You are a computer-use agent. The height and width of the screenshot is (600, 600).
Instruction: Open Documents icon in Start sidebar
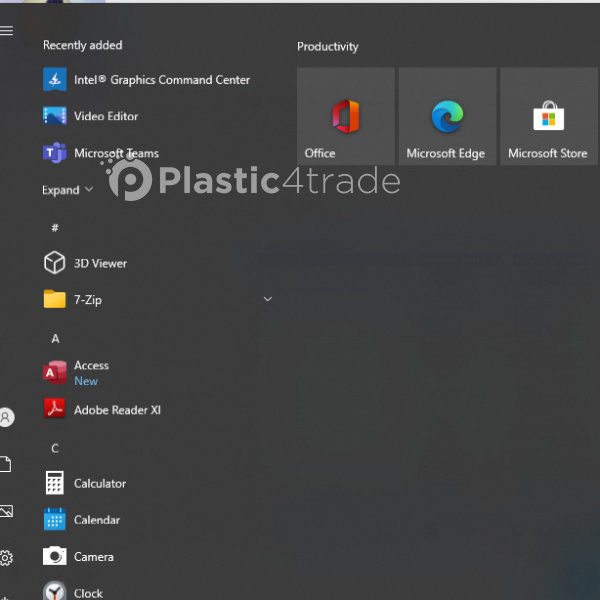coord(6,465)
